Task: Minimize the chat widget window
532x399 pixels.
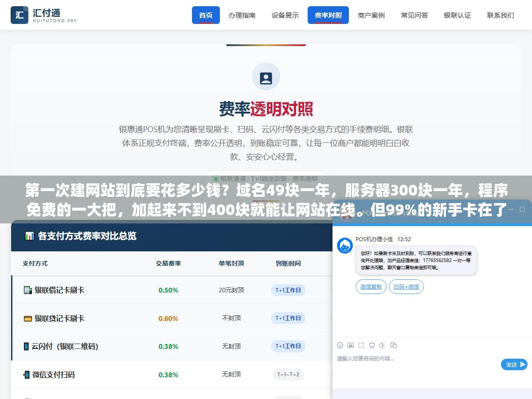Action: [511, 209]
